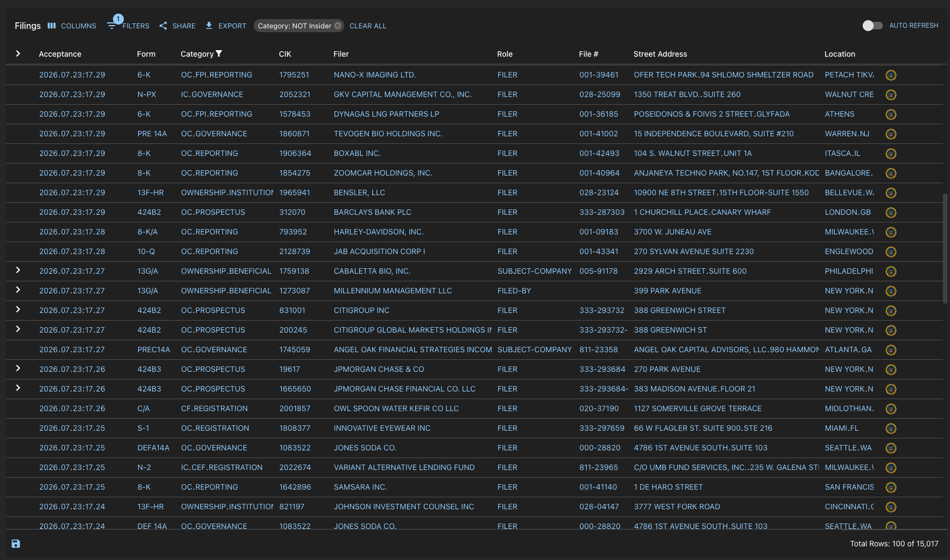The height and width of the screenshot is (560, 950).
Task: Select the FILED-BY role cell
Action: click(x=514, y=291)
